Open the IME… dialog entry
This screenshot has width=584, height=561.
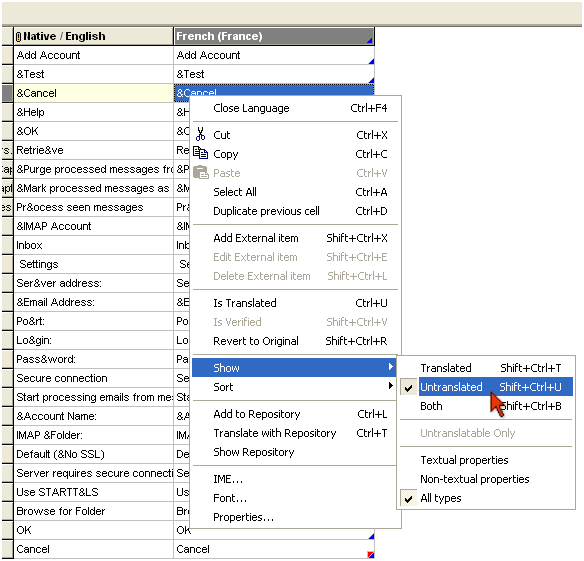[x=295, y=479]
